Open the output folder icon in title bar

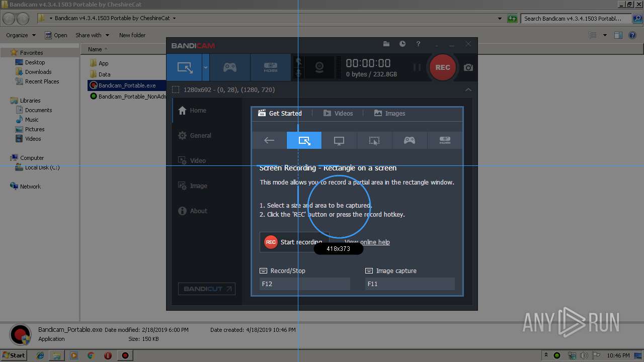[386, 44]
